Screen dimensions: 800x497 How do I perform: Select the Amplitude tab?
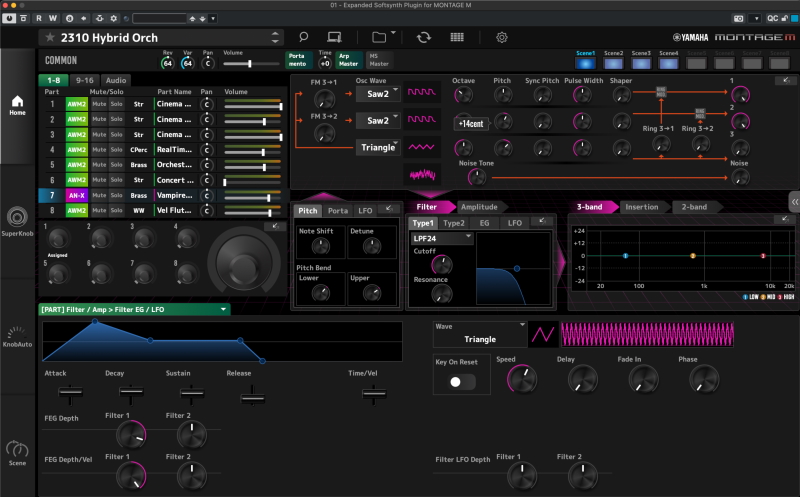(x=478, y=207)
